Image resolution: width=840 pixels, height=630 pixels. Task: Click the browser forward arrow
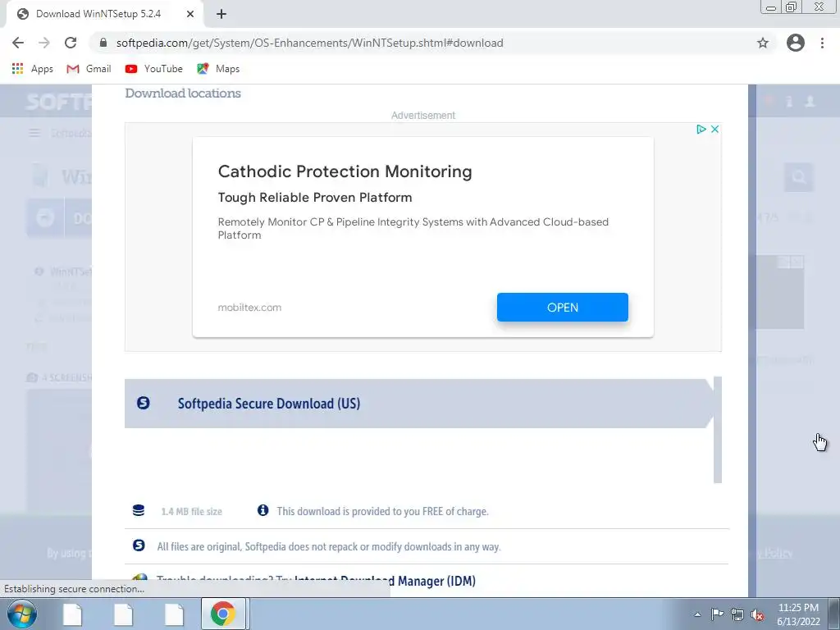tap(44, 43)
